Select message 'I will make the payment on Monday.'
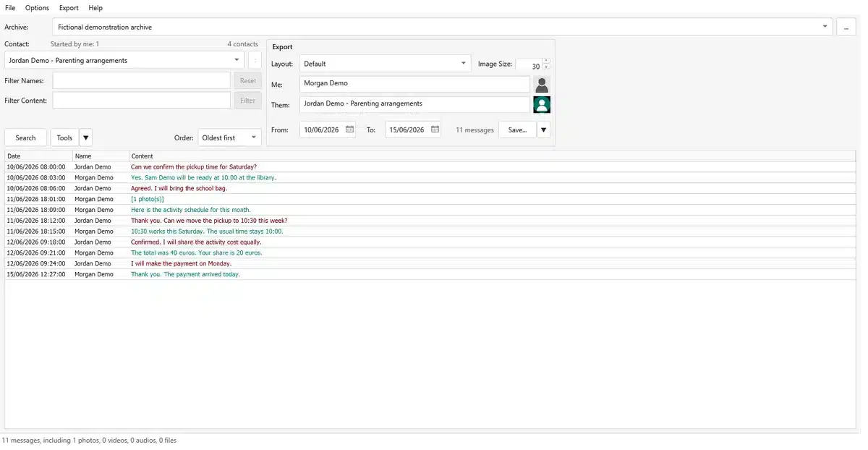Screen dimensions: 868x450 [x=430, y=263]
